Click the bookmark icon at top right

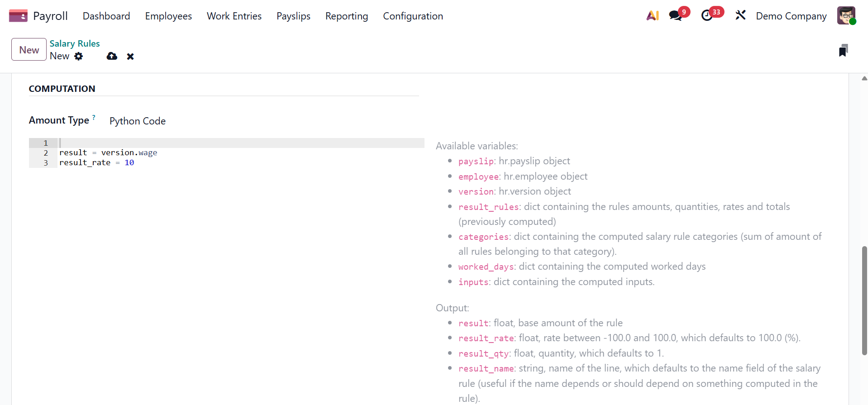pyautogui.click(x=843, y=51)
